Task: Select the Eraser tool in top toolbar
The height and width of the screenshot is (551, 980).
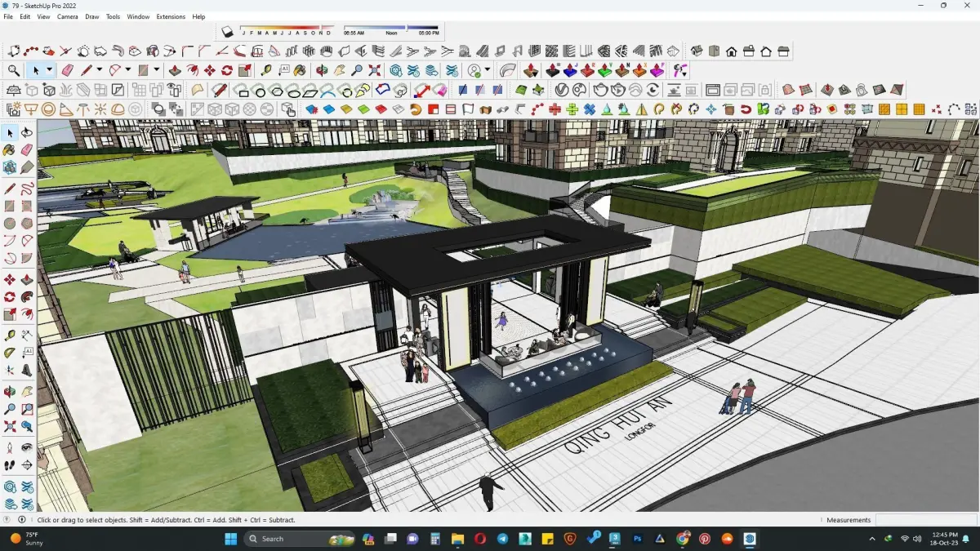Action: point(67,71)
